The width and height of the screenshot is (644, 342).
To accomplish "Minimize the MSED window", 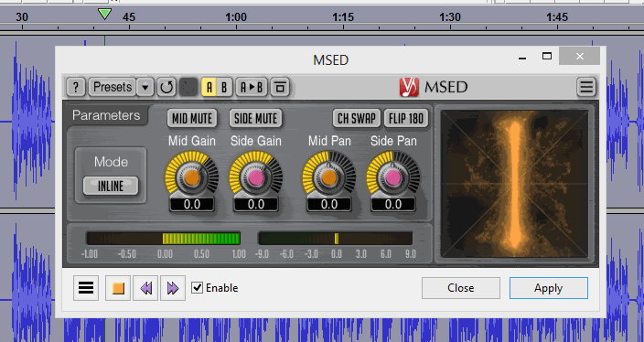I will [522, 57].
